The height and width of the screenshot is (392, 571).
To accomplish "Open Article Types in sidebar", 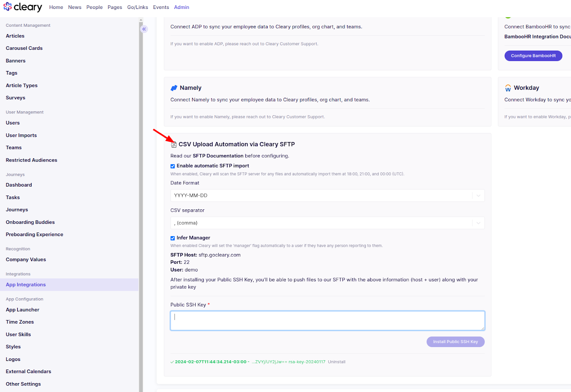I will (x=22, y=86).
